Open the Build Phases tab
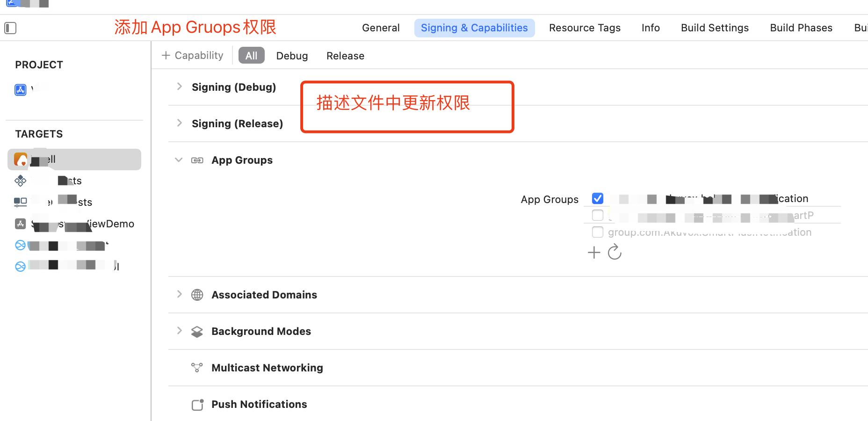 (801, 28)
